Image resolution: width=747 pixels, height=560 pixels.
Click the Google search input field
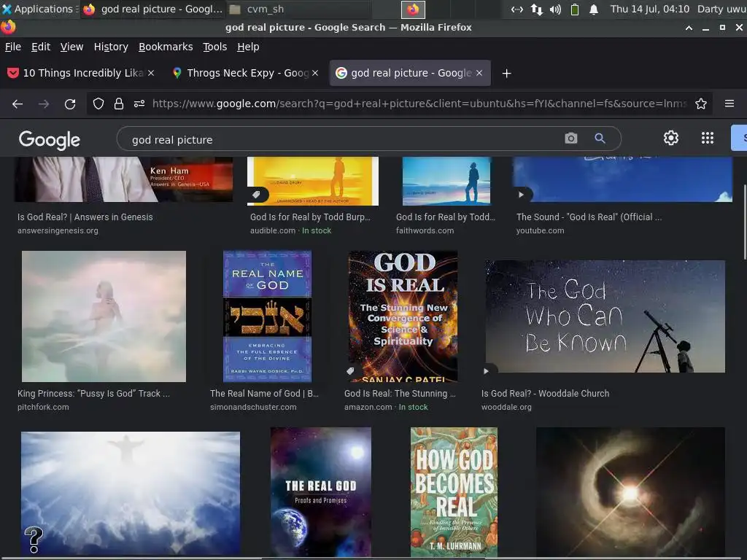[343, 139]
